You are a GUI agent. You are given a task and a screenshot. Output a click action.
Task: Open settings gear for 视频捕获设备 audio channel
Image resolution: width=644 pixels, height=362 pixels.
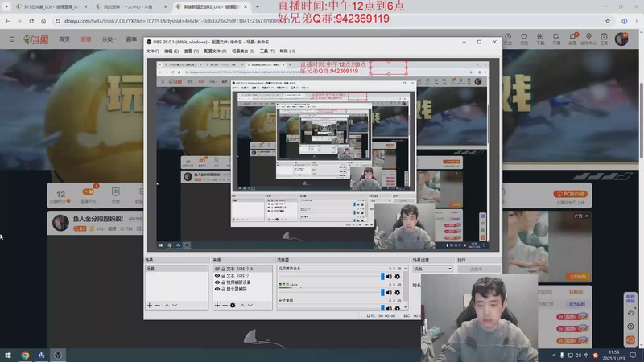tap(397, 277)
